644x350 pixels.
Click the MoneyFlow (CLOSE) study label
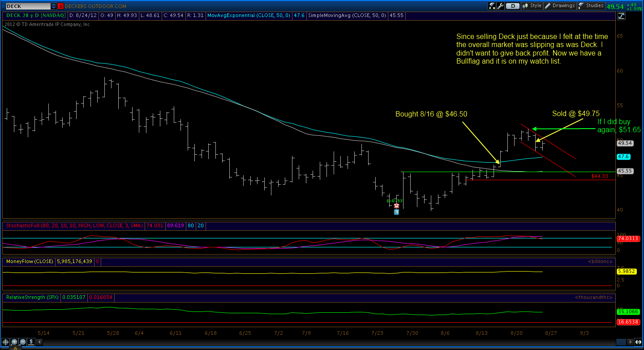click(29, 261)
